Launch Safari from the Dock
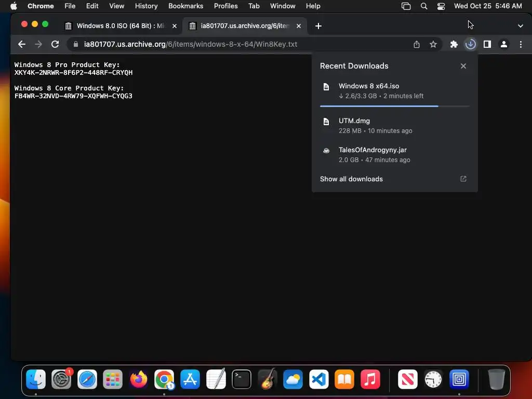This screenshot has height=399, width=532. point(87,379)
